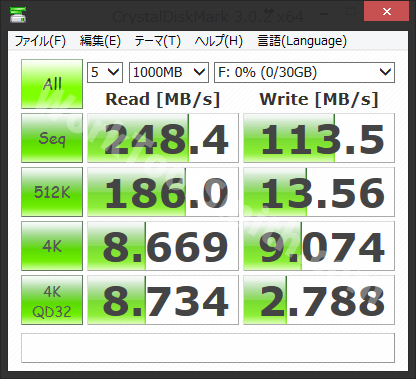The width and height of the screenshot is (416, 379).
Task: Click the Write [MB/s] column header
Action: (x=319, y=99)
